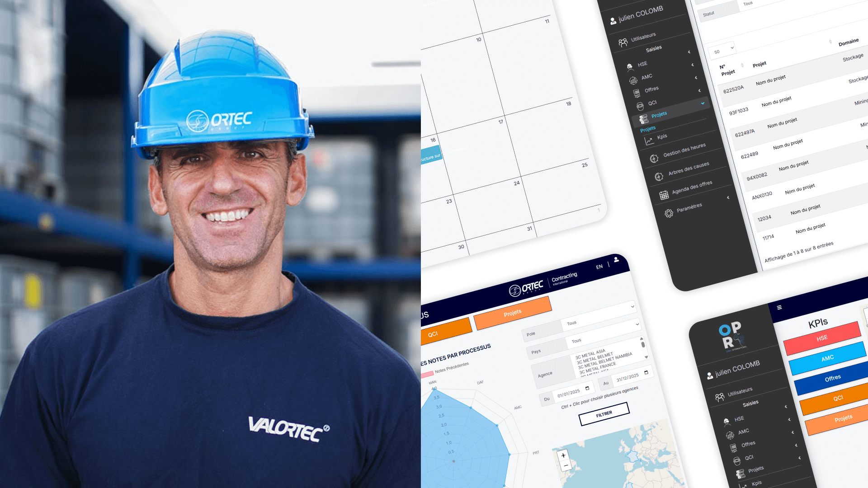The height and width of the screenshot is (488, 868).
Task: Zoom out the map with minus button
Action: tap(566, 465)
